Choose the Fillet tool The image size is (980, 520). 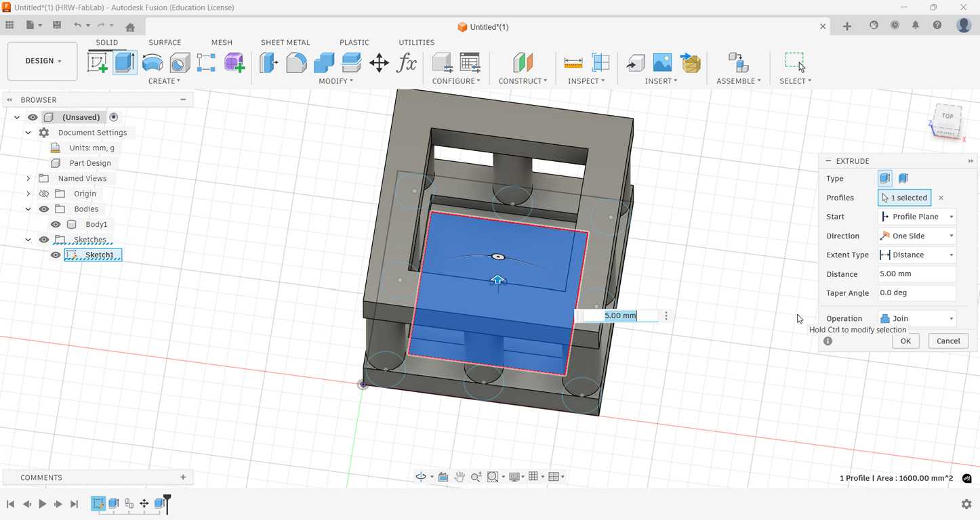pyautogui.click(x=296, y=63)
